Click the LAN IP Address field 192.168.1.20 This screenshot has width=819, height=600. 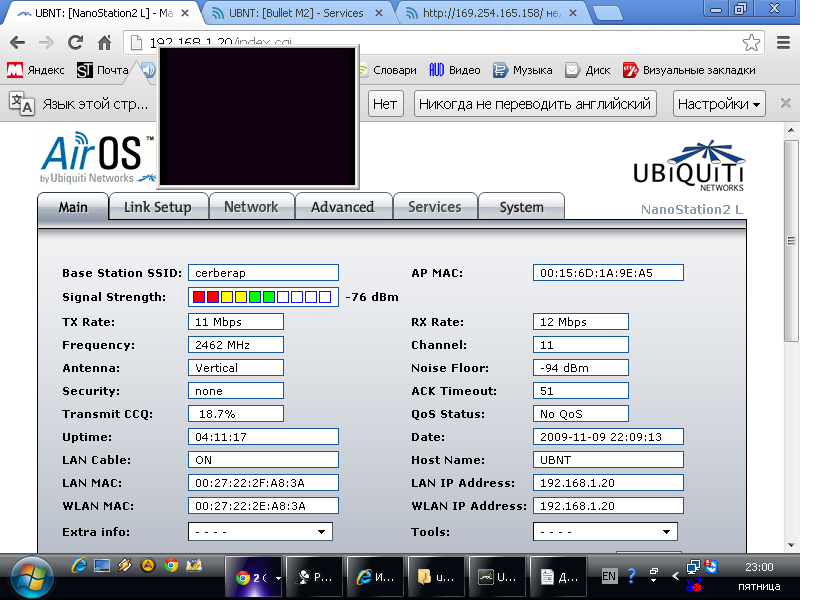coord(608,483)
